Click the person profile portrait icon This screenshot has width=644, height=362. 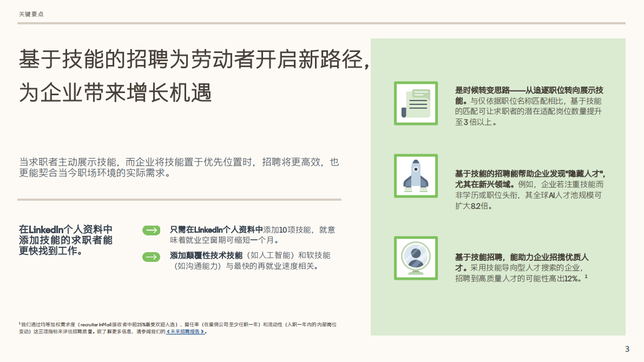tap(416, 258)
